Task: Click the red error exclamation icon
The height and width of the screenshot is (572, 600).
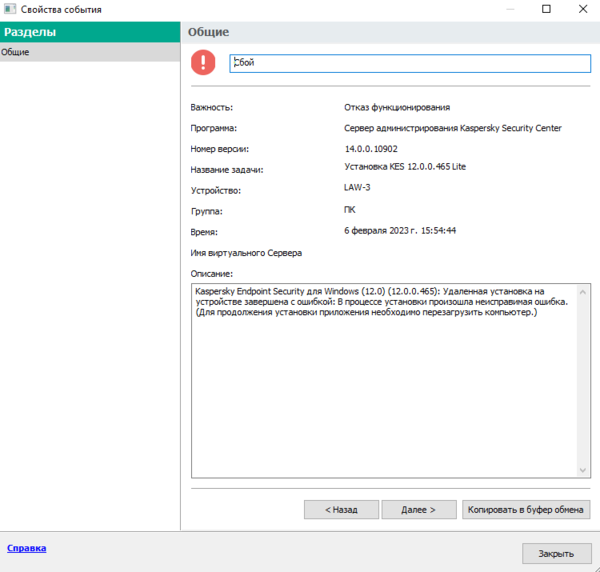Action: click(x=203, y=63)
